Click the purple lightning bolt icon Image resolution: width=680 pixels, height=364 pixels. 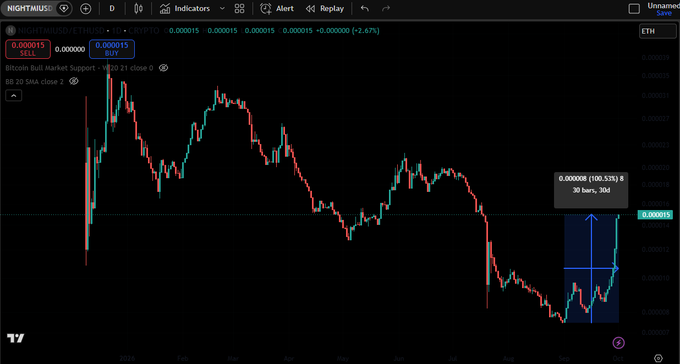coord(618,343)
